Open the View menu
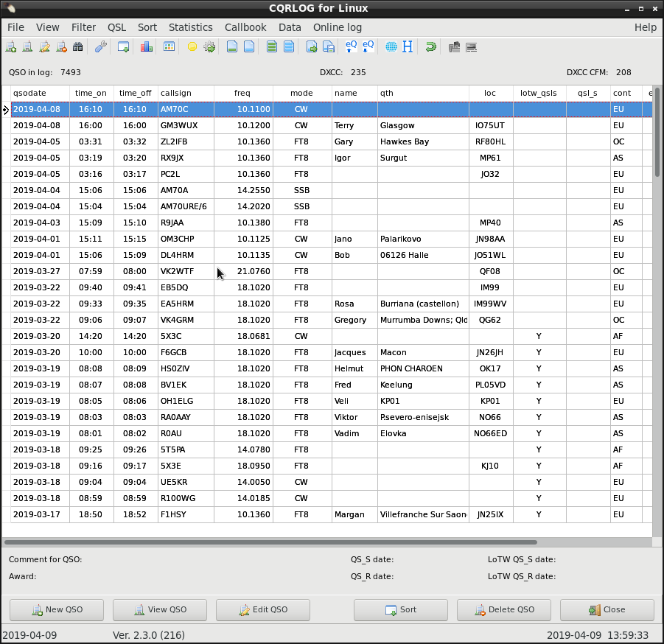Screen dimensions: 664x644 [47, 27]
